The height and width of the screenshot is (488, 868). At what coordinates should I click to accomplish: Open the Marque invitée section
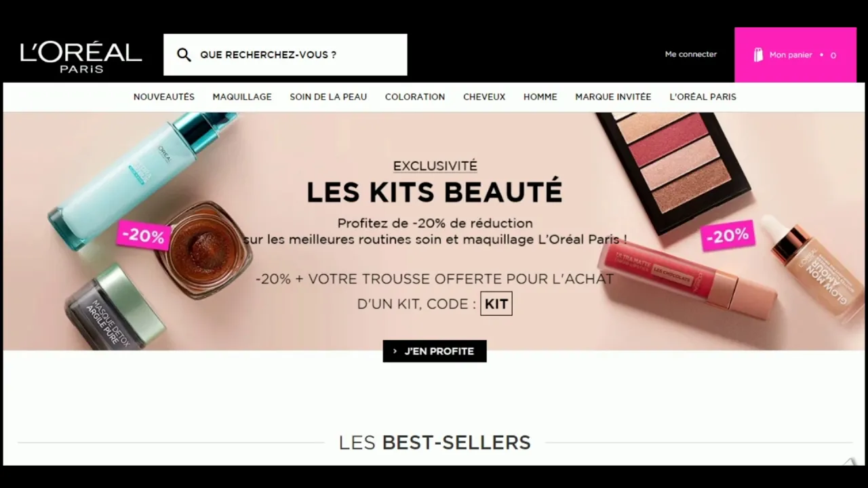[613, 97]
